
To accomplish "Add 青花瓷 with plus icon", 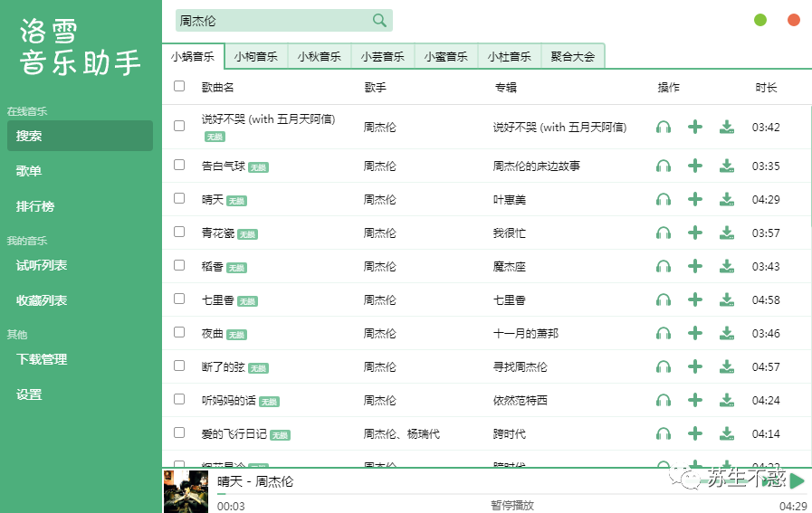I will 695,233.
